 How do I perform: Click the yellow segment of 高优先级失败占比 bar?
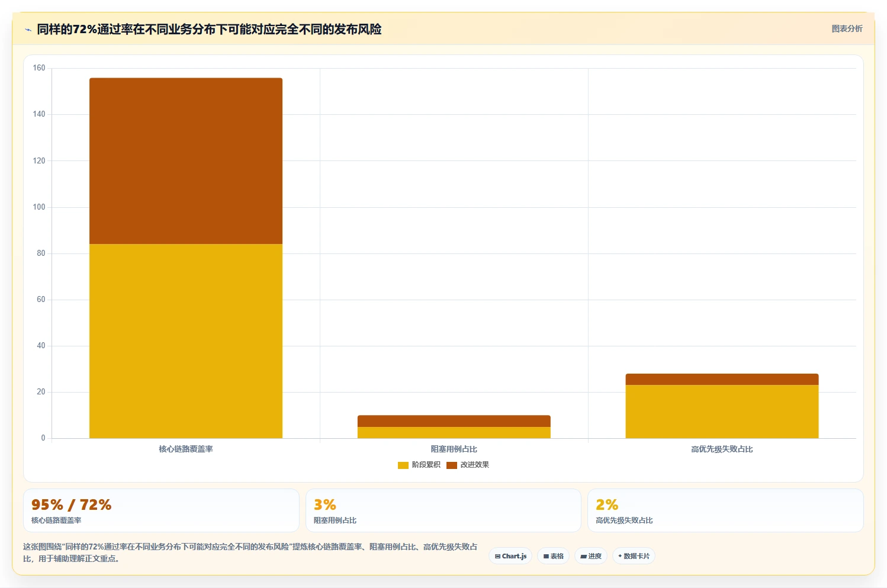722,412
